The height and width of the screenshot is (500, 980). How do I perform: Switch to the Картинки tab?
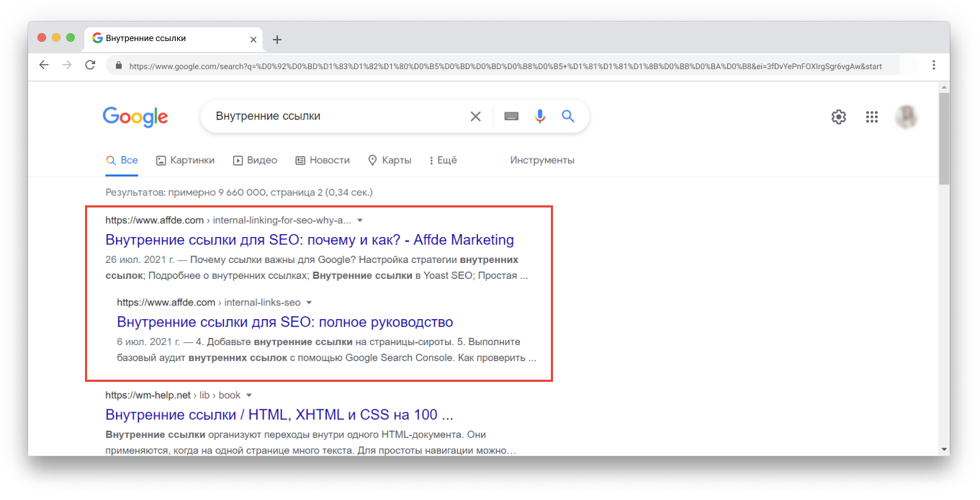(x=186, y=160)
